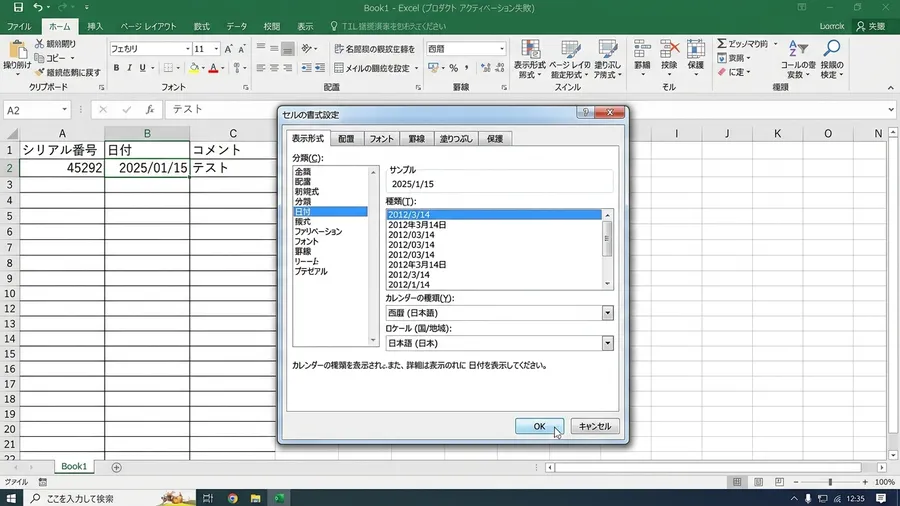Click the キャンセル button in dialog
This screenshot has height=506, width=900.
(x=595, y=426)
